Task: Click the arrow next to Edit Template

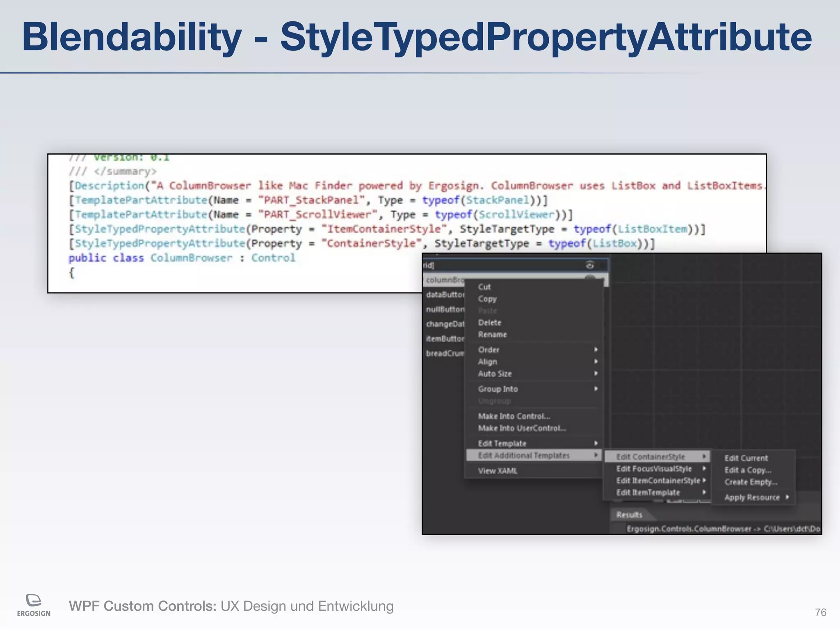Action: point(596,443)
